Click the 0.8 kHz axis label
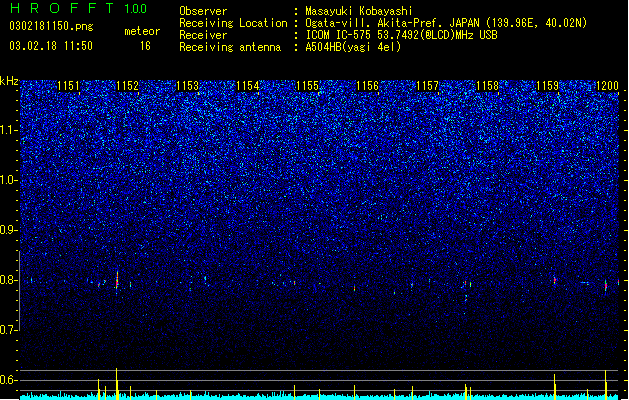 click(x=9, y=280)
